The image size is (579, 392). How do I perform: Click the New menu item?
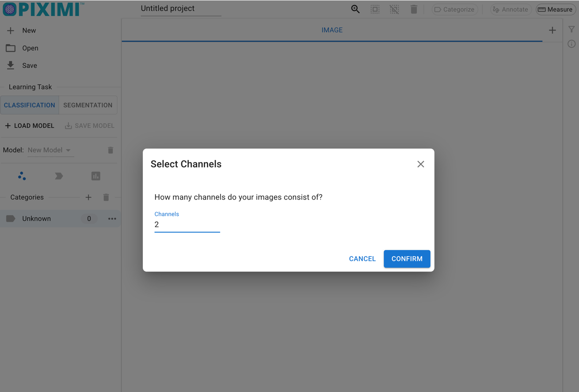tap(61, 30)
